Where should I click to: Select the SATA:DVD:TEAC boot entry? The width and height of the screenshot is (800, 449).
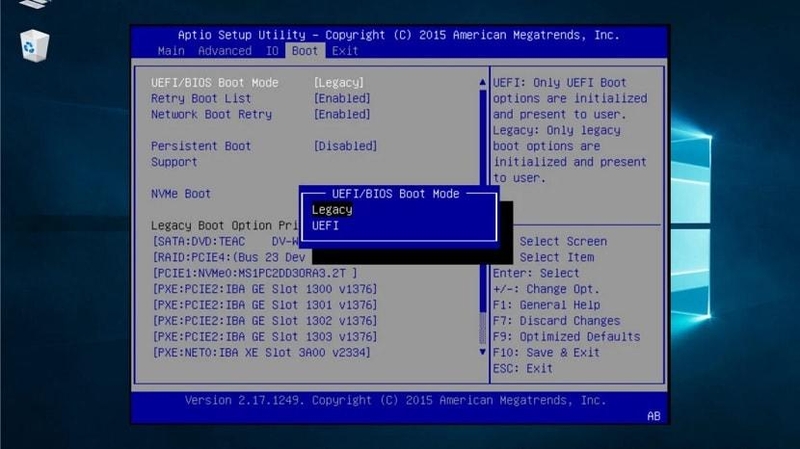pyautogui.click(x=226, y=241)
